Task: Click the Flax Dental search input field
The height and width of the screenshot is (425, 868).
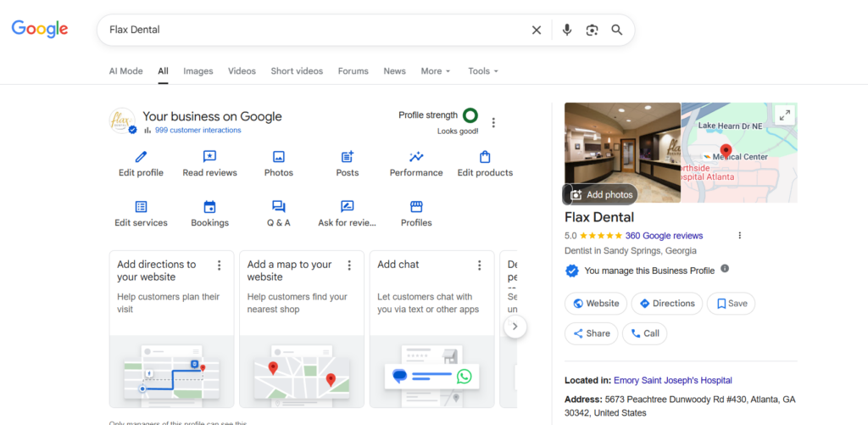Action: 314,30
